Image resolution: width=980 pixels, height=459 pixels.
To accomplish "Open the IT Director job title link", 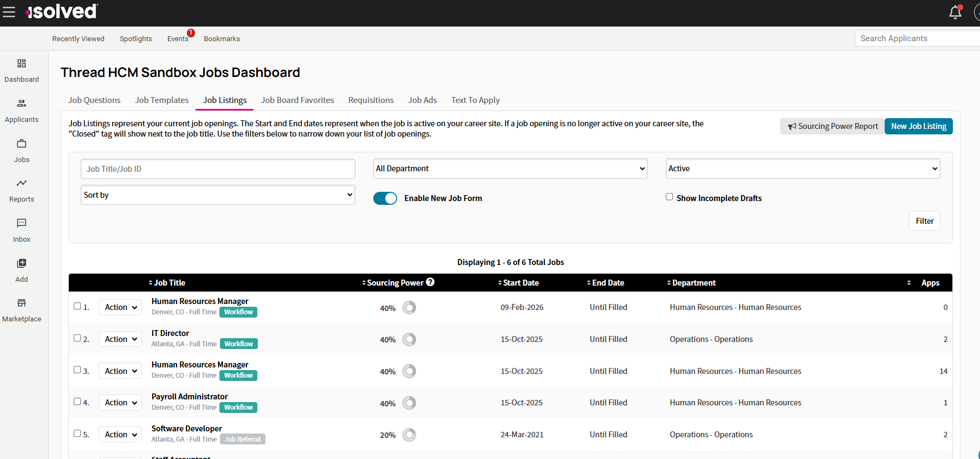I will [x=170, y=333].
